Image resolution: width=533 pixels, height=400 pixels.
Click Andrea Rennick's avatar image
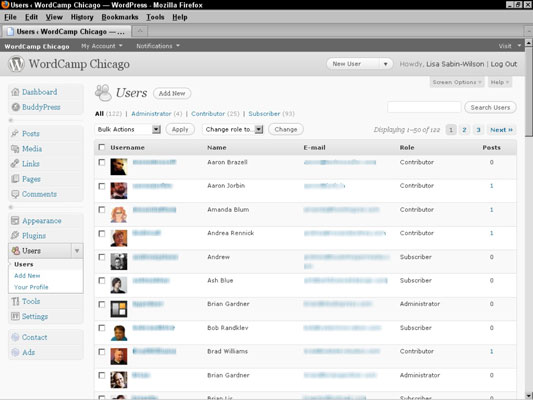tap(119, 238)
